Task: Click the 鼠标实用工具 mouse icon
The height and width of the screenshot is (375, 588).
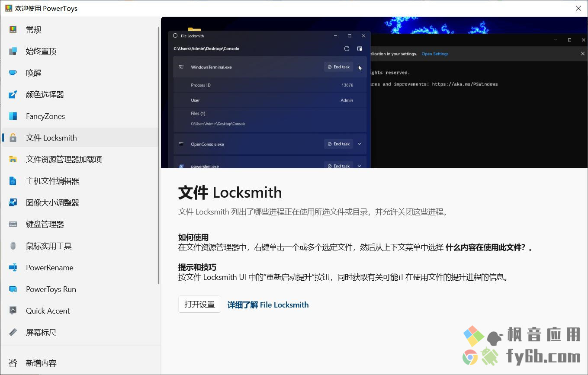Action: (x=13, y=246)
